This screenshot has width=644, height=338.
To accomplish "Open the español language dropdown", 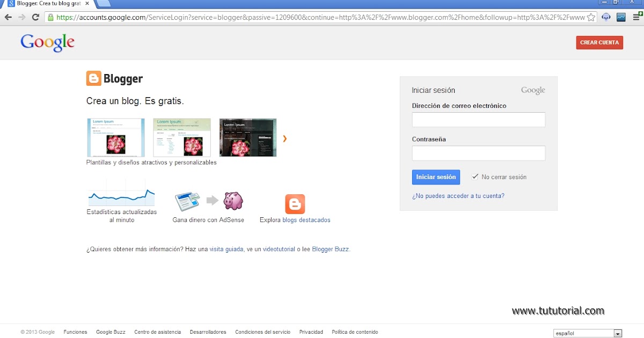I will (x=588, y=333).
